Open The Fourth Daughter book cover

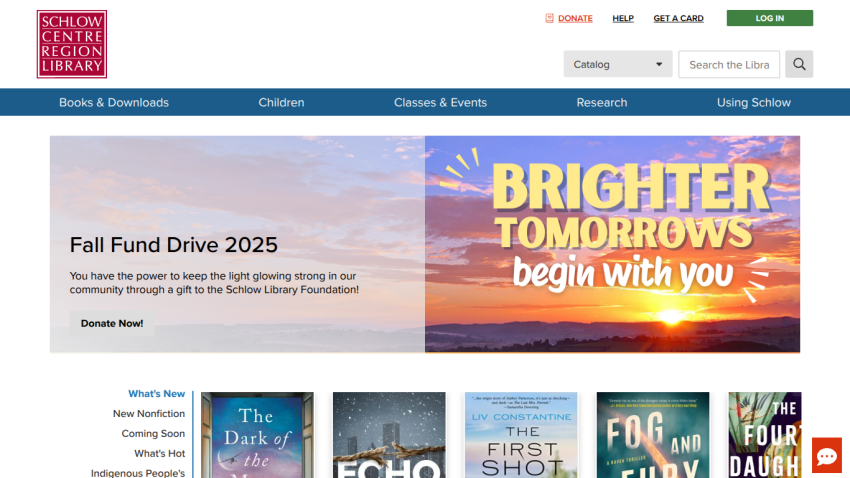click(765, 435)
